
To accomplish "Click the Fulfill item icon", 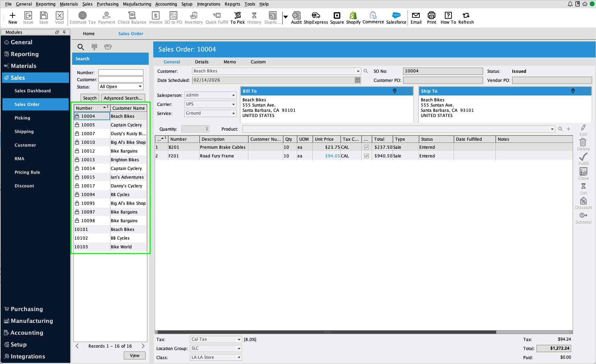I will click(583, 159).
